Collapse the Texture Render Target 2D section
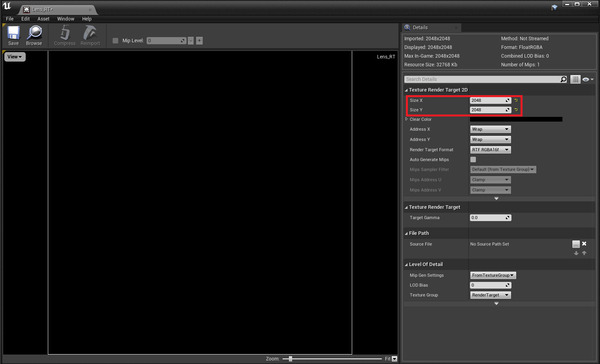600x364 pixels. (406, 90)
